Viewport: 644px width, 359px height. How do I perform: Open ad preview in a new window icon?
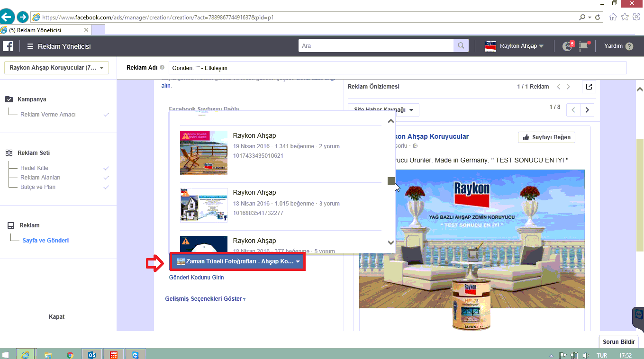coord(589,87)
